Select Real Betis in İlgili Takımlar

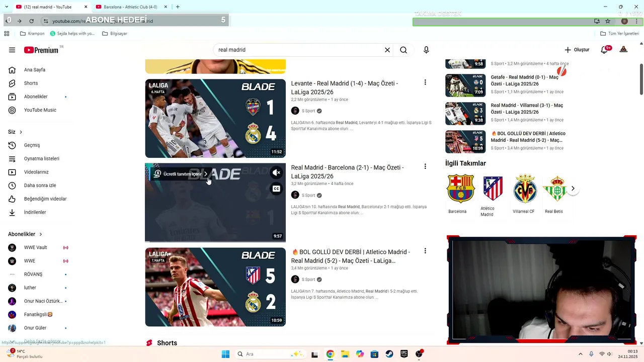555,194
